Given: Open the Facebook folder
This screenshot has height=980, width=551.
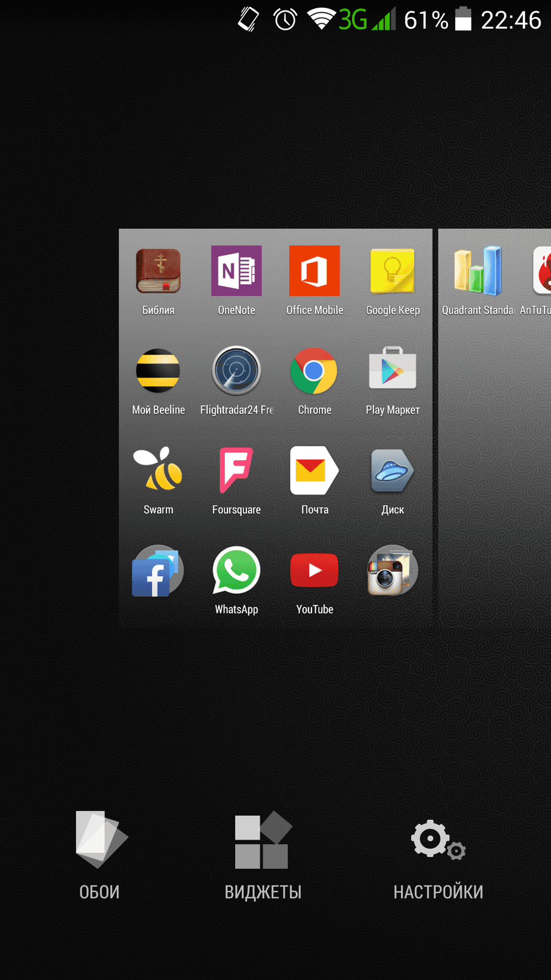Looking at the screenshot, I should 158,571.
